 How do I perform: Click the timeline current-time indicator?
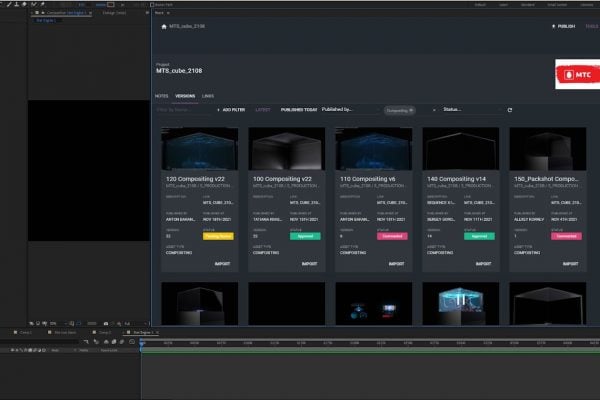[142, 343]
